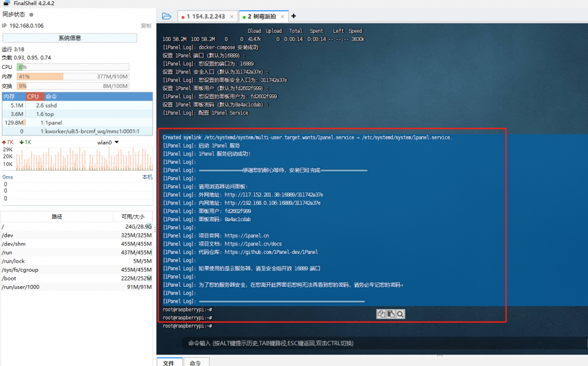This screenshot has width=588, height=366.
Task: Click the github.com/1Panel-dev/1Panel repository link
Action: [271, 252]
